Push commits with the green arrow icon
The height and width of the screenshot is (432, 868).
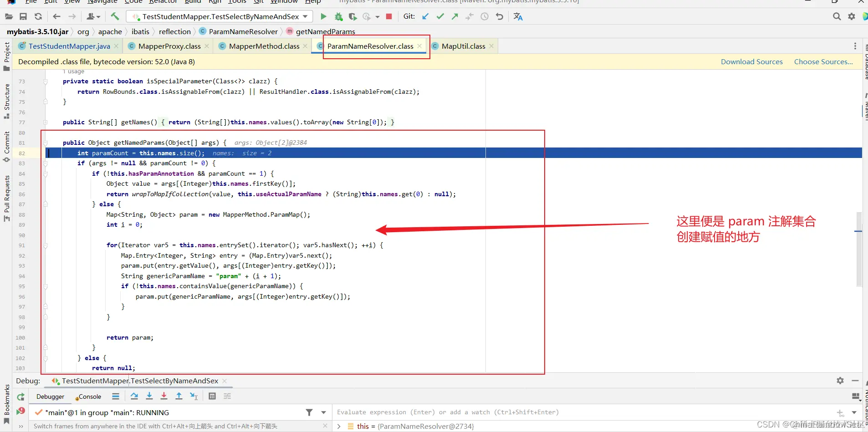click(454, 17)
